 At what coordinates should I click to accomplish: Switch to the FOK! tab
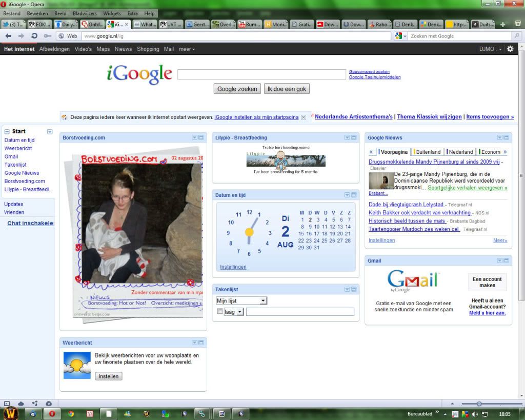40,24
